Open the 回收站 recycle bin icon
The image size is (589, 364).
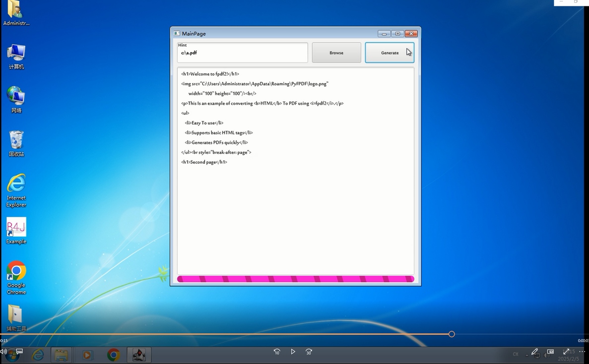coord(16,143)
